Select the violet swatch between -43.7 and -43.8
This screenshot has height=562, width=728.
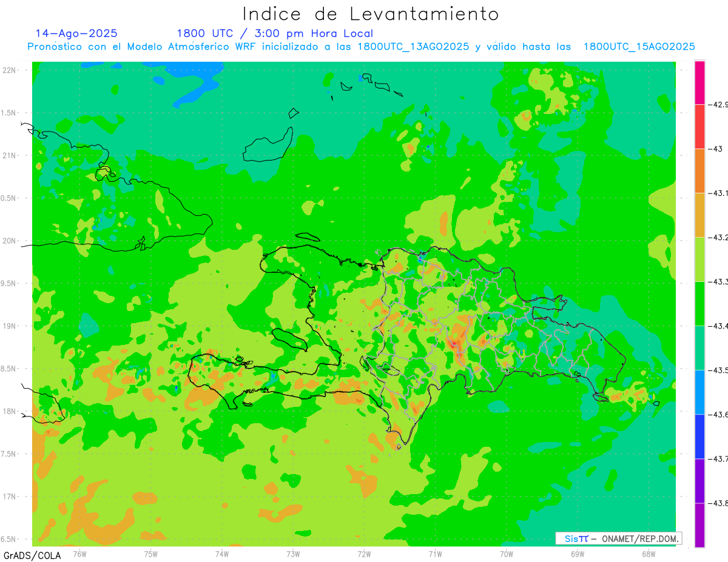(x=699, y=481)
